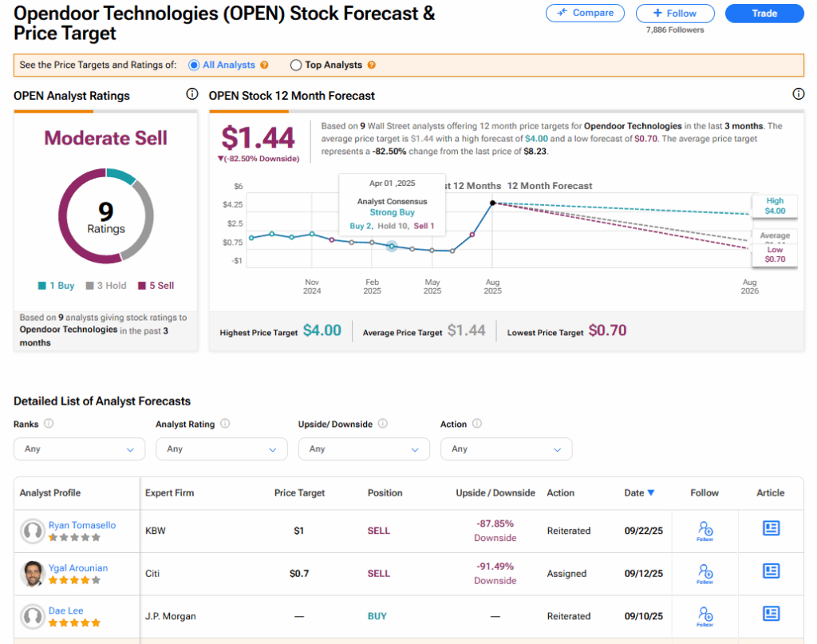This screenshot has width=817, height=644.
Task: Select the Top Analysts radio option
Action: 296,65
